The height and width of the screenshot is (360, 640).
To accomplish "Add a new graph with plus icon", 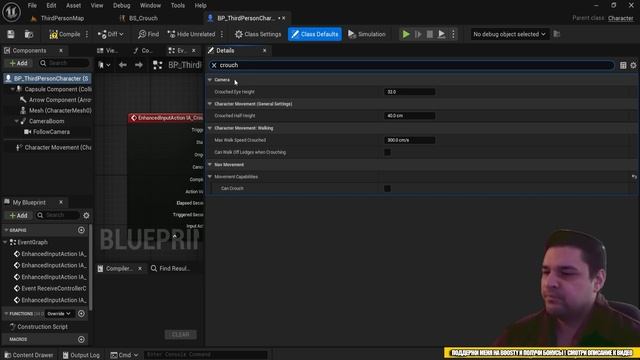I will [81, 230].
